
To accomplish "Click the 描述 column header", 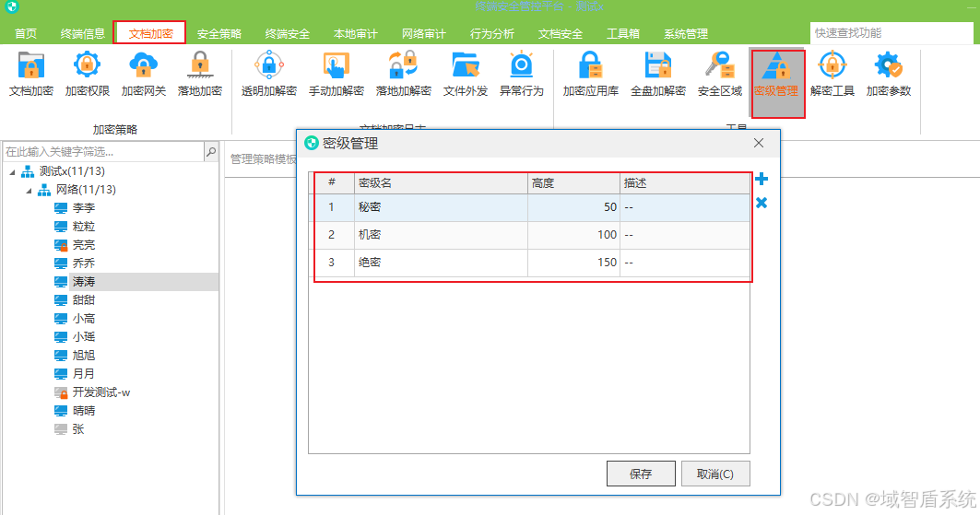I will (x=684, y=183).
